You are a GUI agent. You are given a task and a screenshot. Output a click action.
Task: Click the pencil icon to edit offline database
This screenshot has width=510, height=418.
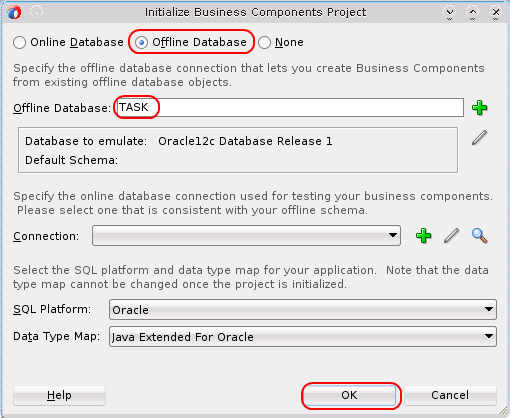pyautogui.click(x=480, y=138)
